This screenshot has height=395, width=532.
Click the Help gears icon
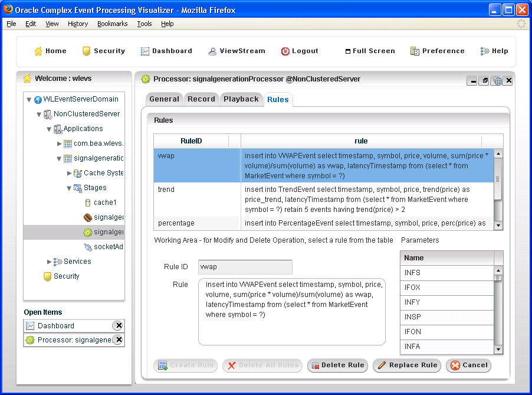click(x=485, y=51)
